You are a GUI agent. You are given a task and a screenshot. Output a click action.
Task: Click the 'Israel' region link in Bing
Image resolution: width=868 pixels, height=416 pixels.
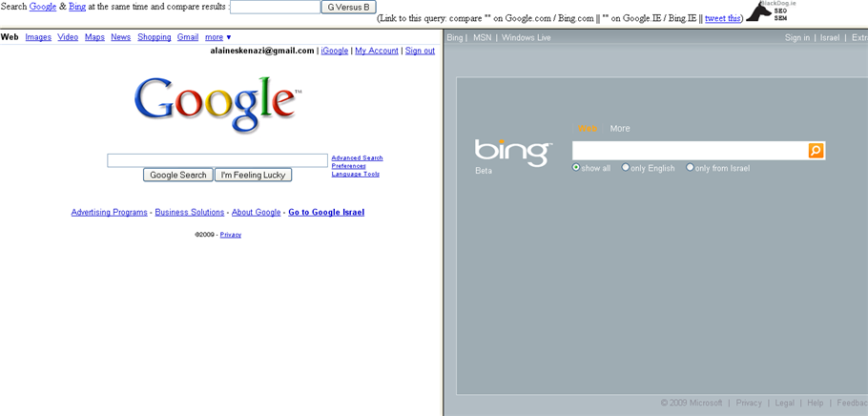[830, 37]
